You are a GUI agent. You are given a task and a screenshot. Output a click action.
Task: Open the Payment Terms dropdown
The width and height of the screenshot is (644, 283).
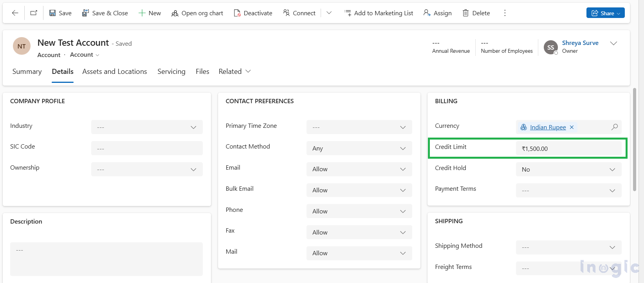tap(568, 190)
